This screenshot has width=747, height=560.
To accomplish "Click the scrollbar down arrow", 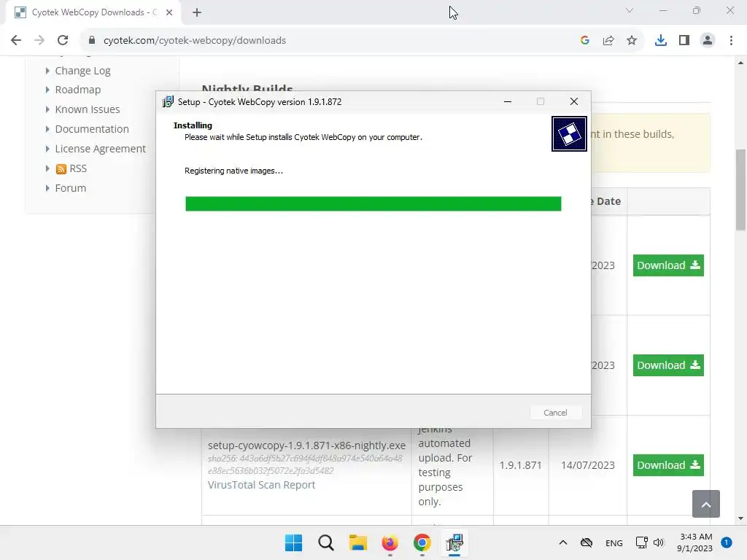I will [x=740, y=518].
